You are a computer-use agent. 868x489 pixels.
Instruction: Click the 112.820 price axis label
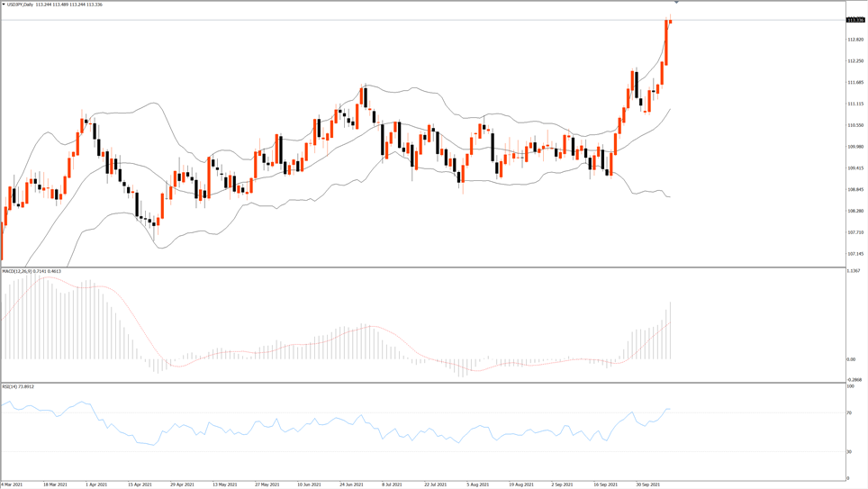click(x=855, y=40)
